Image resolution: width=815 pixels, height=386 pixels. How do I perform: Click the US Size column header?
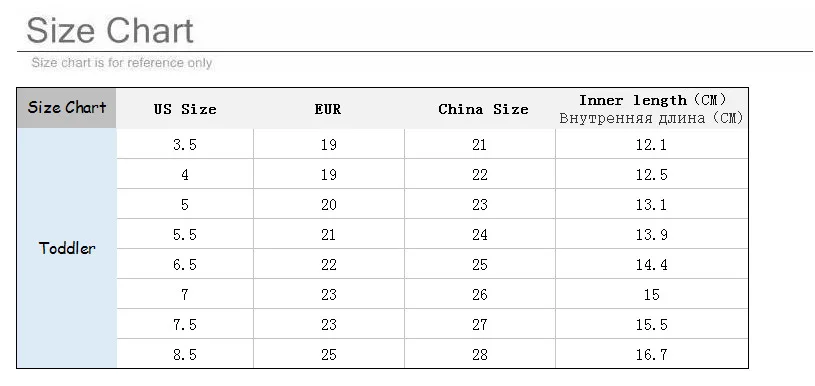pos(185,109)
